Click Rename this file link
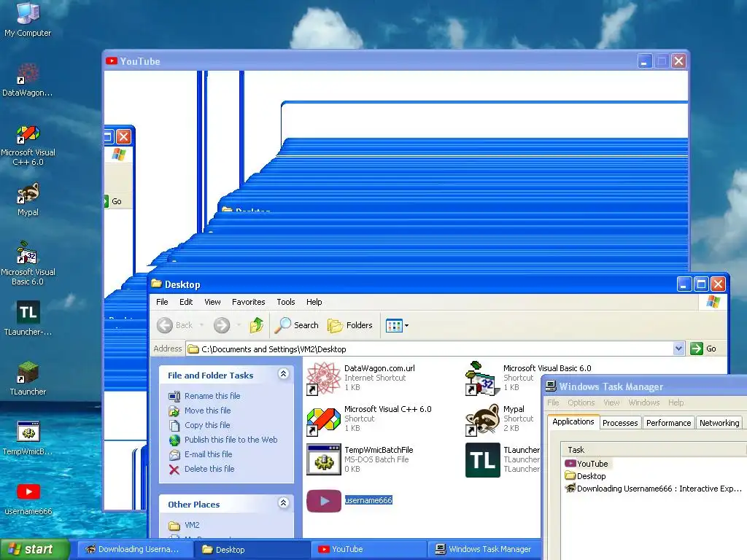The height and width of the screenshot is (560, 747). click(212, 396)
